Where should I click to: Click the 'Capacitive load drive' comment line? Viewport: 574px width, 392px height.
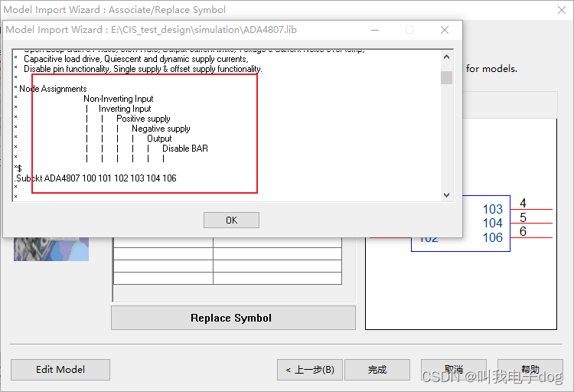(135, 59)
